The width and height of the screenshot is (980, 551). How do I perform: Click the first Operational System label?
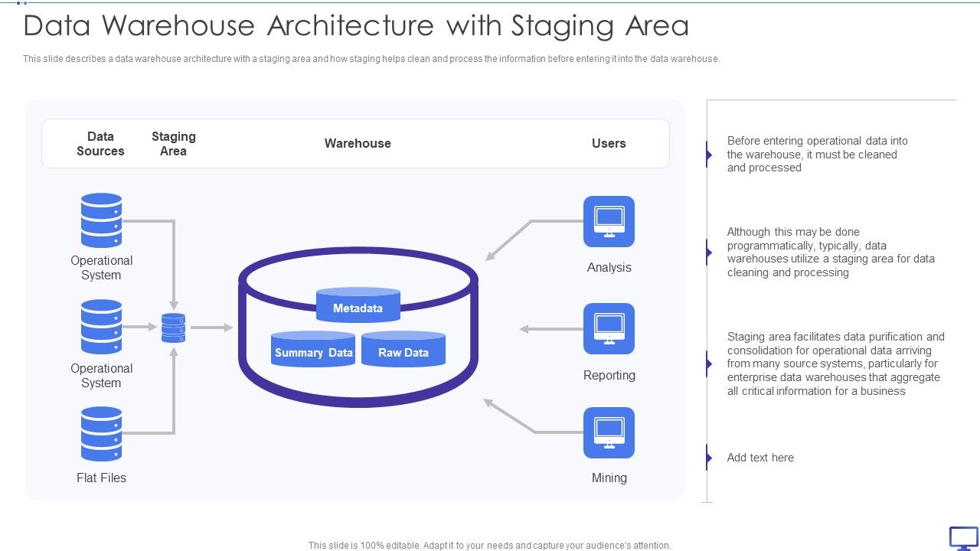click(x=101, y=268)
